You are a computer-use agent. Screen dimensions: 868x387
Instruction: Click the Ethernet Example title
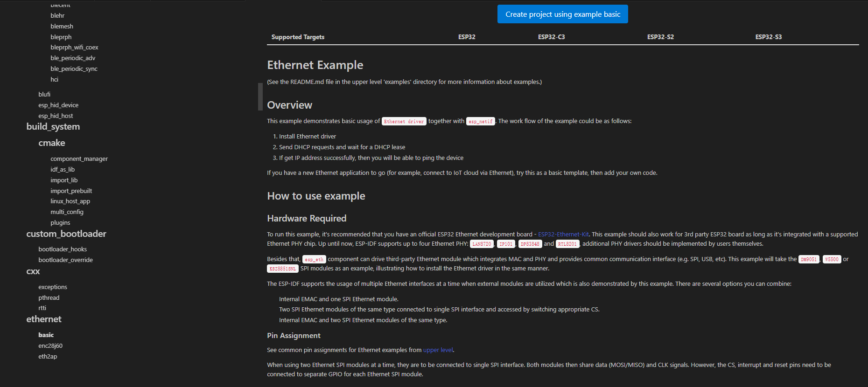pyautogui.click(x=315, y=65)
